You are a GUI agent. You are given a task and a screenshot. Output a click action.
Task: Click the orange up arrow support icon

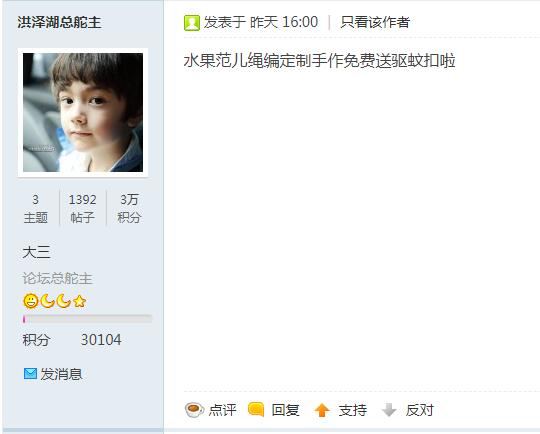pos(322,410)
